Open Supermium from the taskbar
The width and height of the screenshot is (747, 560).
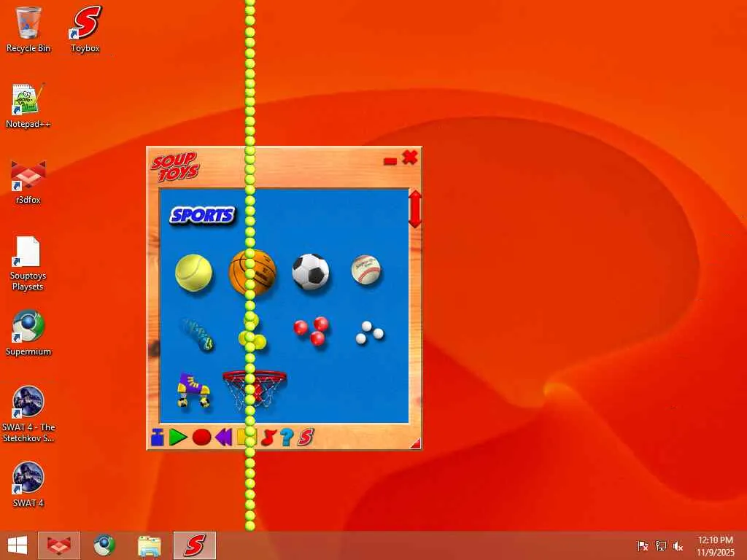[104, 545]
